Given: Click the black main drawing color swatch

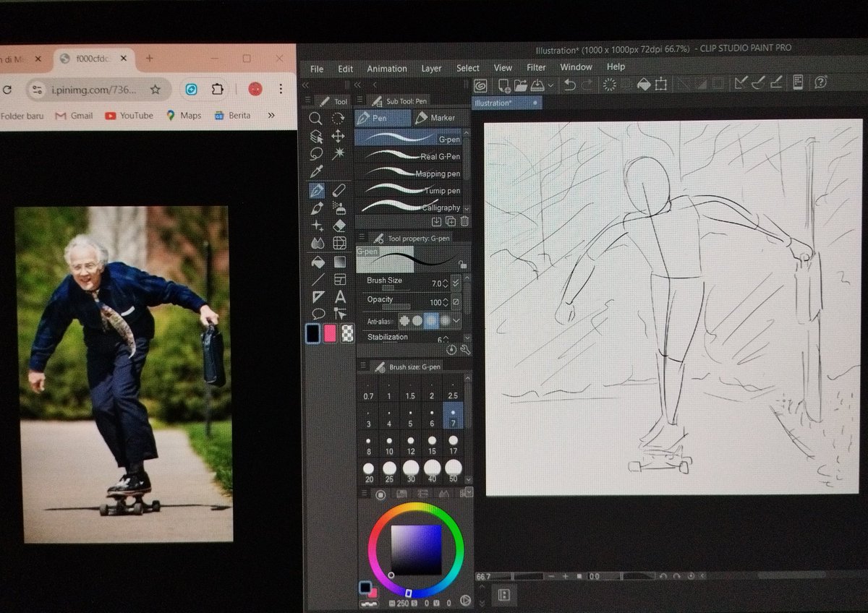Looking at the screenshot, I should (313, 333).
